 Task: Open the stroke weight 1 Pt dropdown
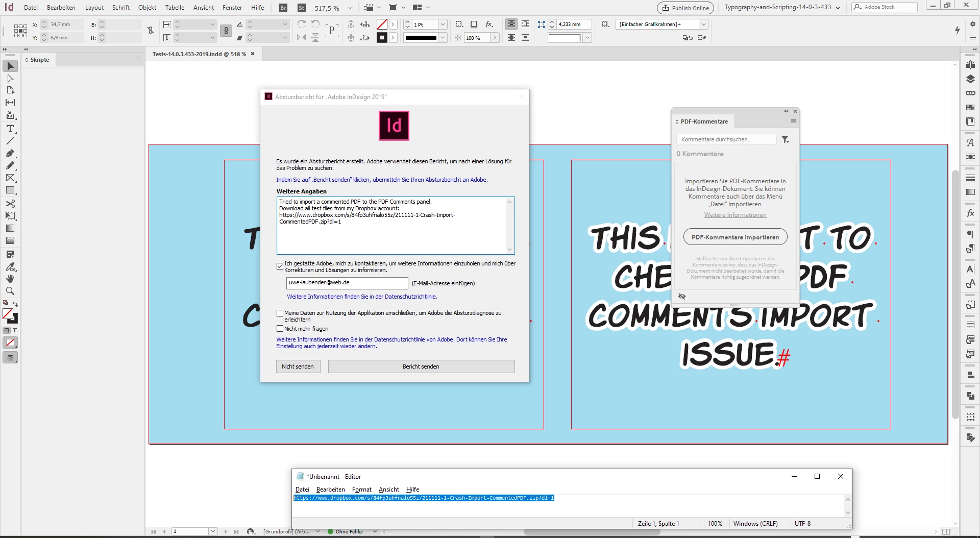tap(443, 24)
